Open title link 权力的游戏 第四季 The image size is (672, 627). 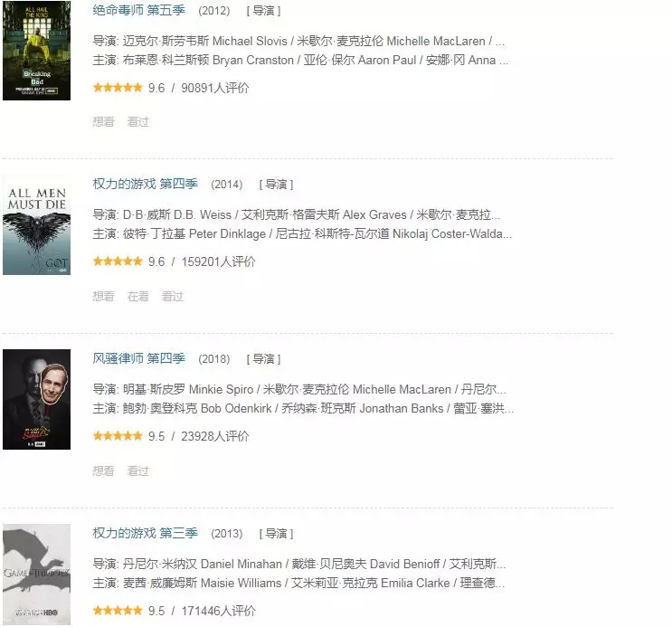tap(146, 184)
